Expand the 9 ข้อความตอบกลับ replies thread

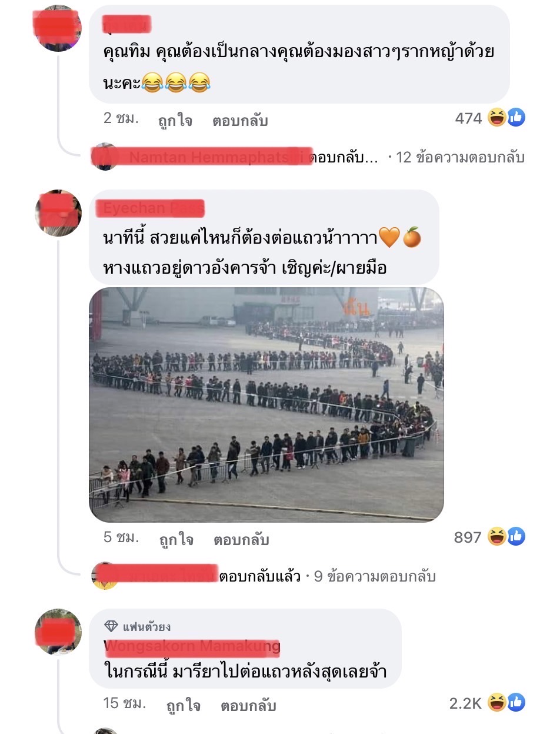pyautogui.click(x=375, y=576)
